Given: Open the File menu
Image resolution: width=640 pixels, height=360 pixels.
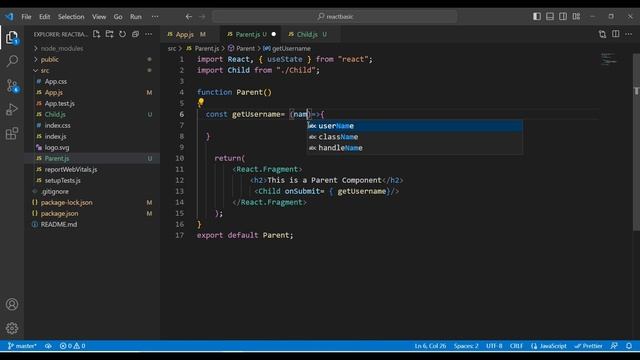Looking at the screenshot, I should [x=27, y=17].
